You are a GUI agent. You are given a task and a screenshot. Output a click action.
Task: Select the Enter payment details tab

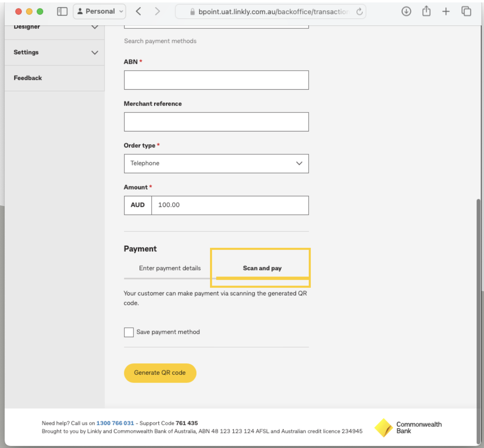pos(170,268)
